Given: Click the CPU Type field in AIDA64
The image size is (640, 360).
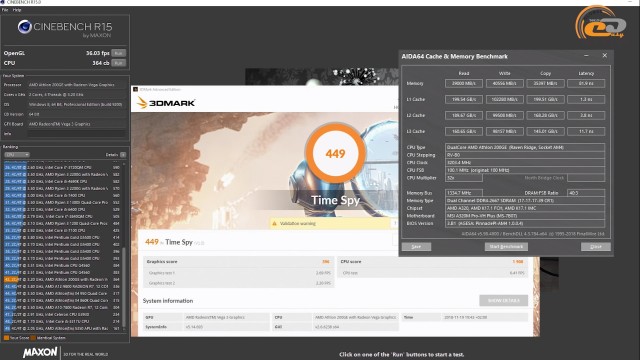Looking at the screenshot, I should click(x=525, y=147).
